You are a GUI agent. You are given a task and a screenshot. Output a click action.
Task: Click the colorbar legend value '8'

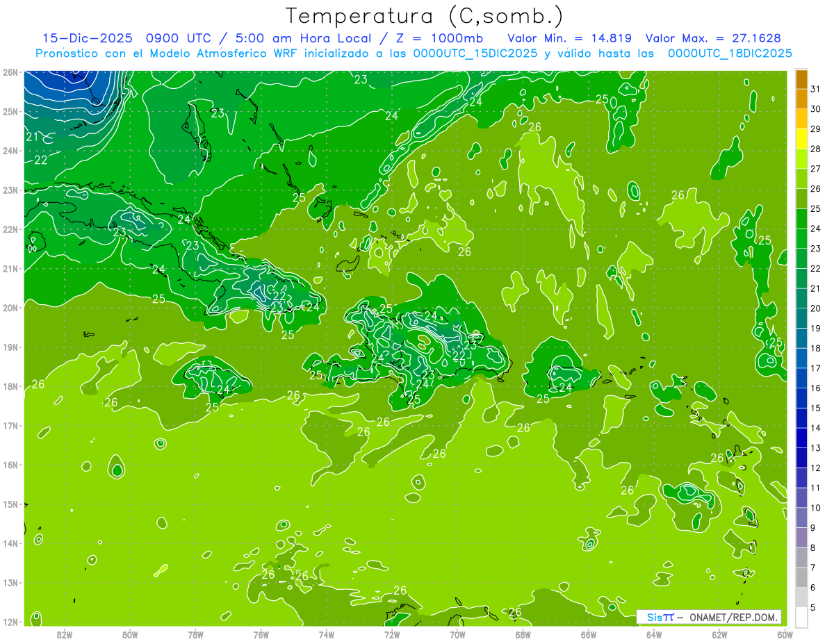pos(812,547)
